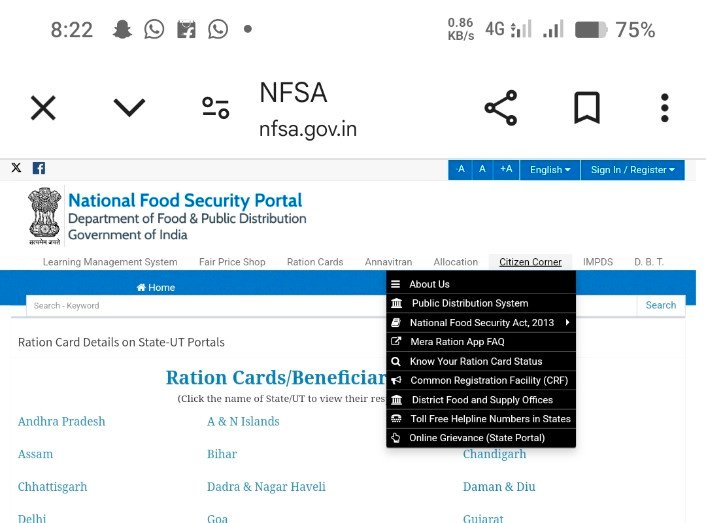The image size is (706, 523).
Task: Open Daman & Diu link
Action: (x=499, y=487)
